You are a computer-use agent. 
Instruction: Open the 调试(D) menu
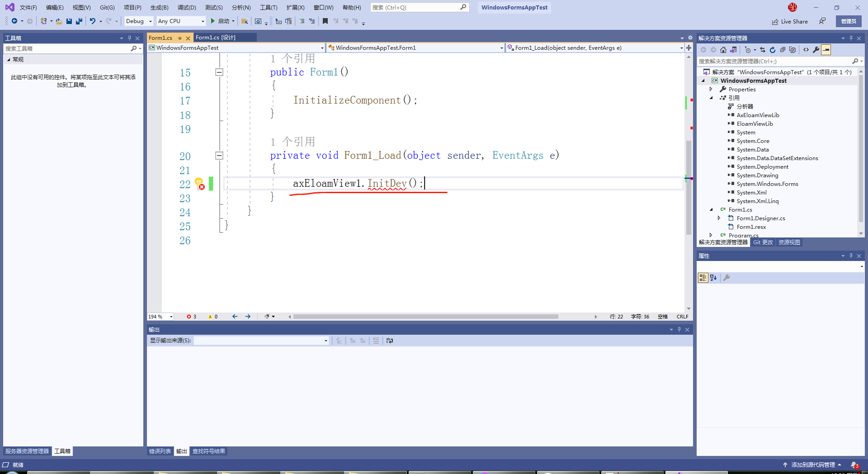[187, 7]
